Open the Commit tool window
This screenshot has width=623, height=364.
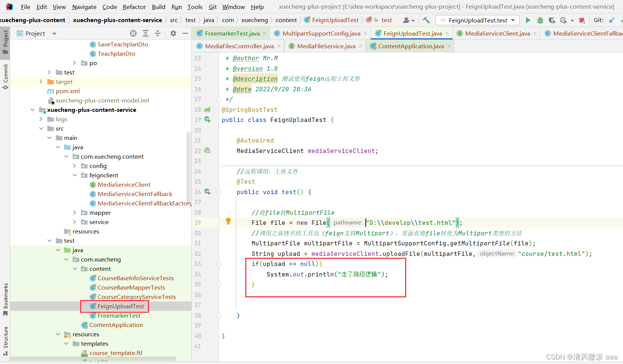coord(5,77)
